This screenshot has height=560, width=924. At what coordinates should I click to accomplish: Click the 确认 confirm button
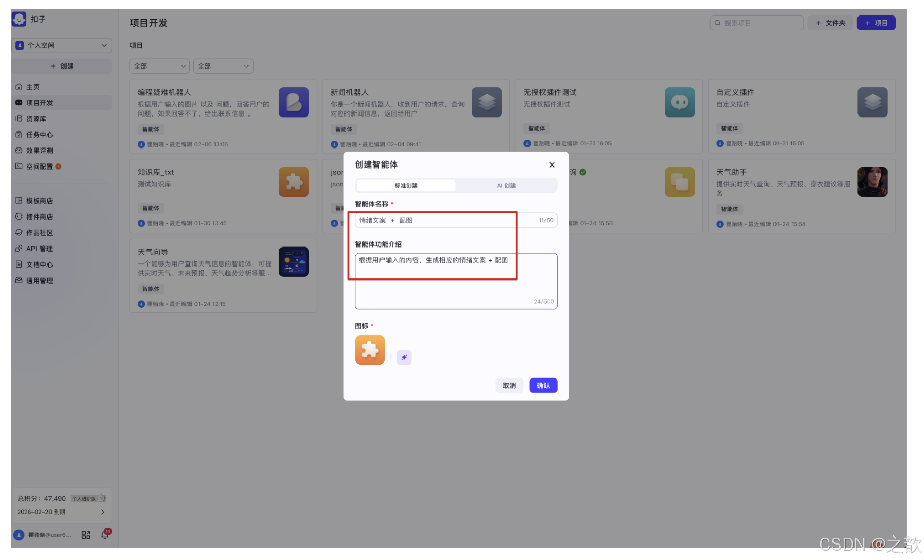point(543,385)
